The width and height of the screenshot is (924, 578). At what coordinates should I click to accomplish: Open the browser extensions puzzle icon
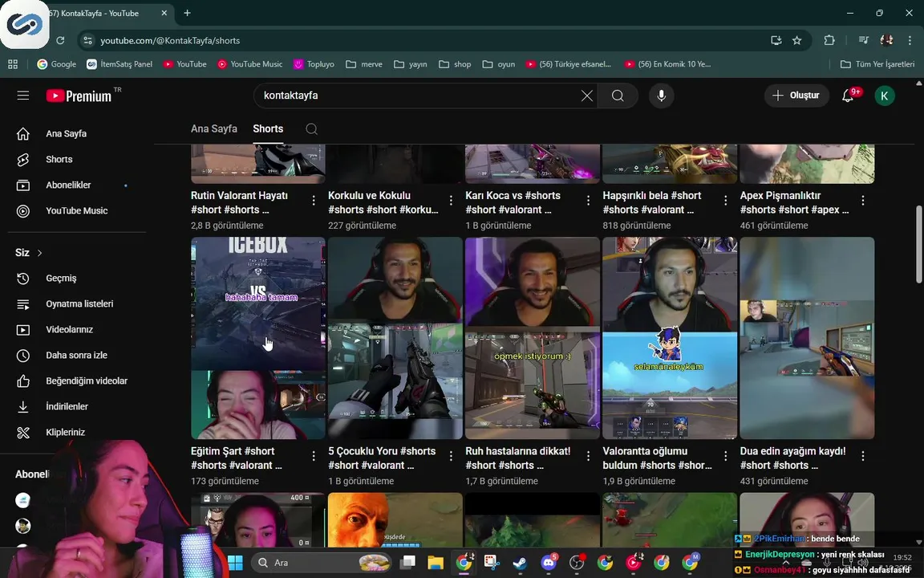coord(829,41)
